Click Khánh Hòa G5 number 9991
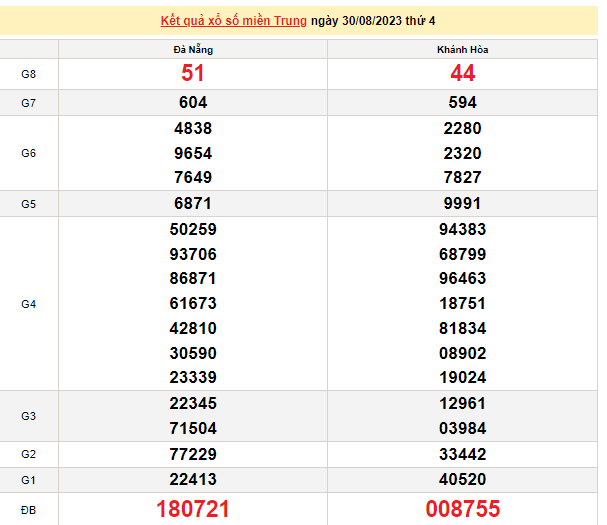The height and width of the screenshot is (525, 607). coord(462,203)
